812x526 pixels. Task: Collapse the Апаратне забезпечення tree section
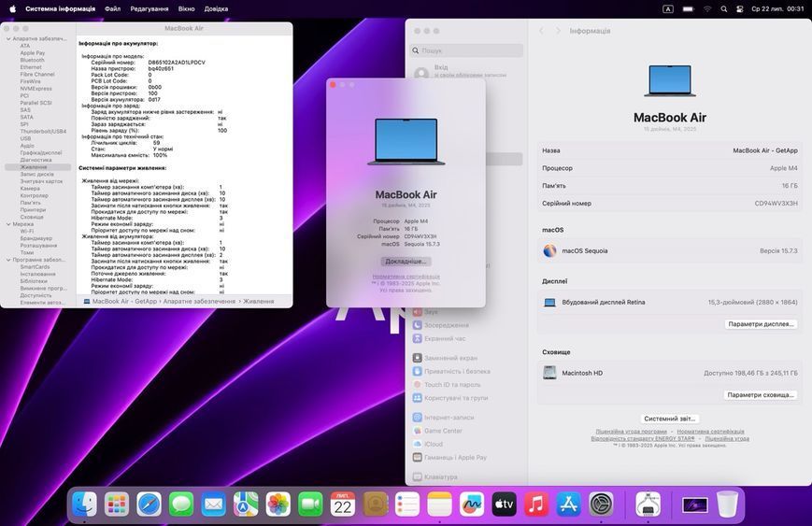coord(8,39)
